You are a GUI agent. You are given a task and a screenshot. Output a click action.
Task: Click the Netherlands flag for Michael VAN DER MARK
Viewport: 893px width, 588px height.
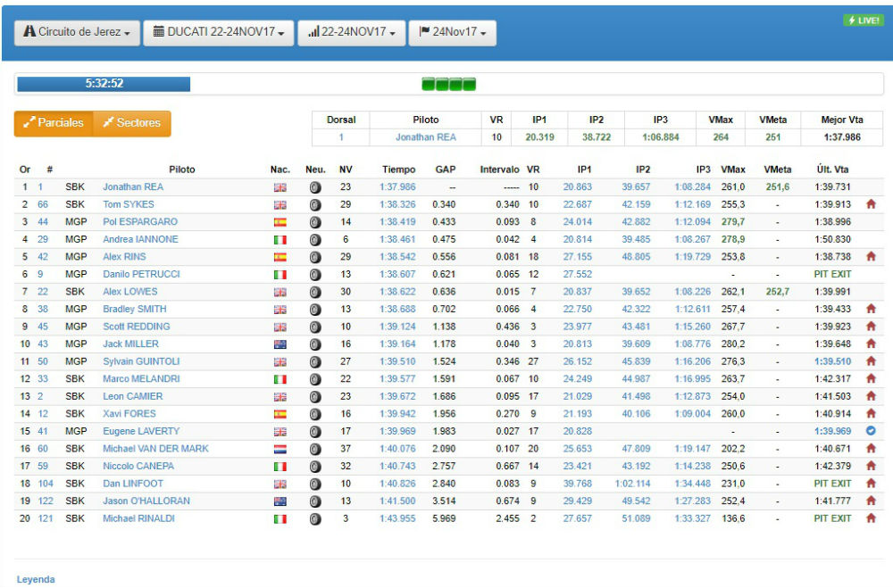point(280,449)
